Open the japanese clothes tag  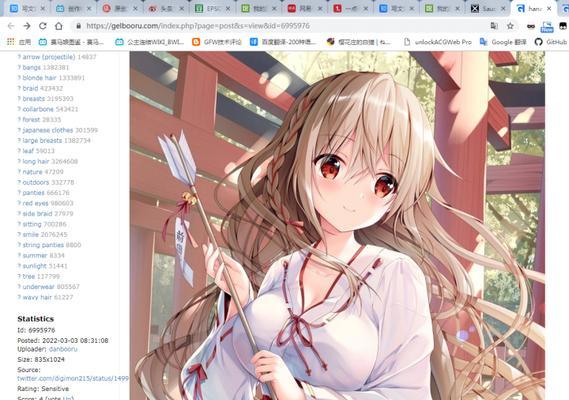click(x=48, y=130)
